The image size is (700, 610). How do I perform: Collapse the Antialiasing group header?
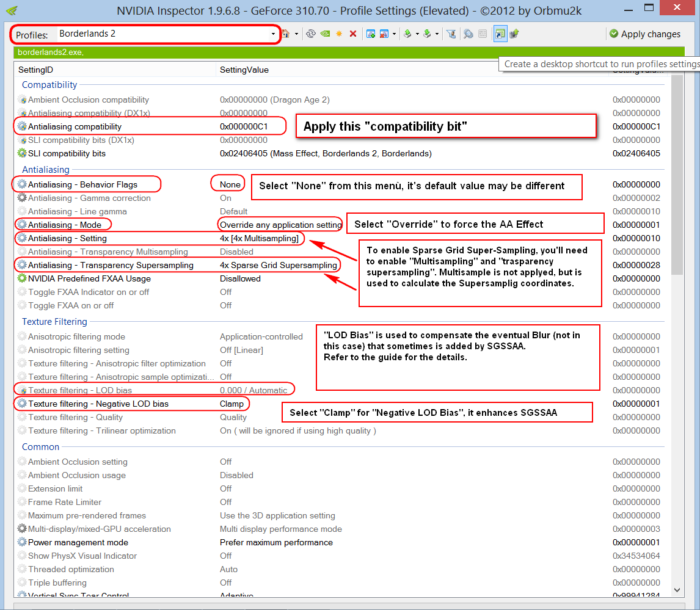(x=46, y=170)
